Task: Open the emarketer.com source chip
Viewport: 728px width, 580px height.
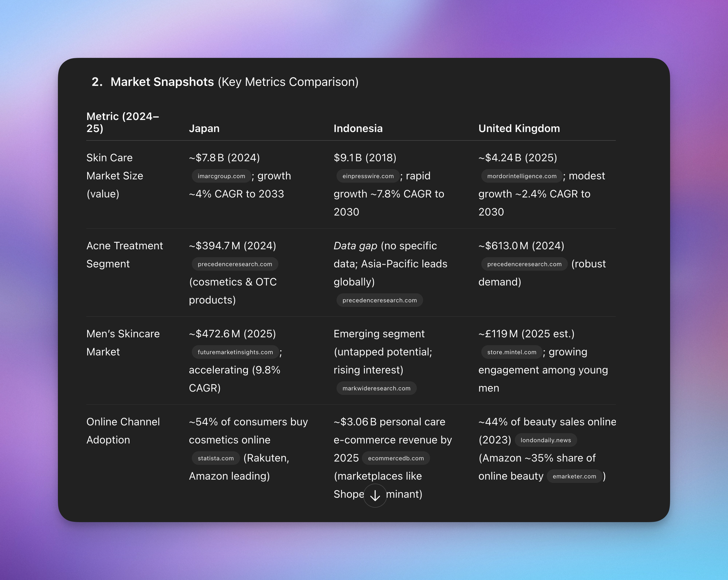Action: click(x=574, y=476)
